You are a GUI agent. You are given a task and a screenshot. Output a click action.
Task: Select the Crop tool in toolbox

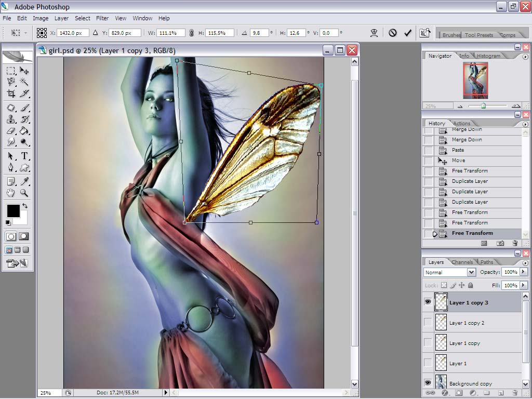(x=11, y=94)
